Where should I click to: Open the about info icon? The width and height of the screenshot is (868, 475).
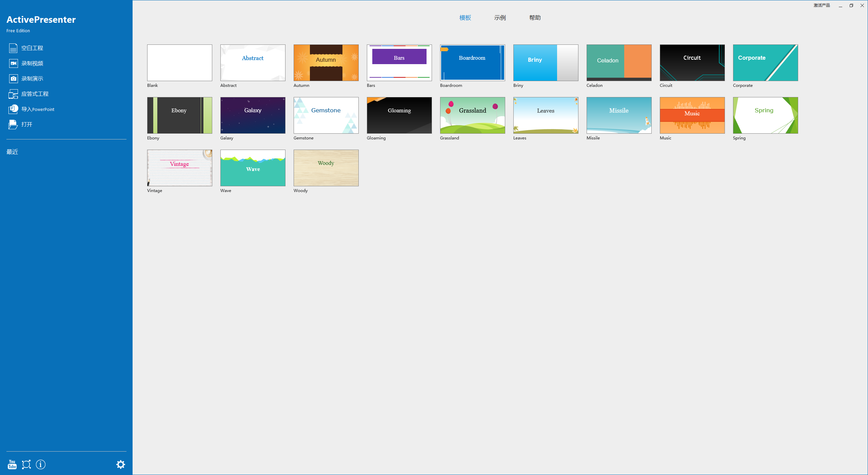pos(41,464)
